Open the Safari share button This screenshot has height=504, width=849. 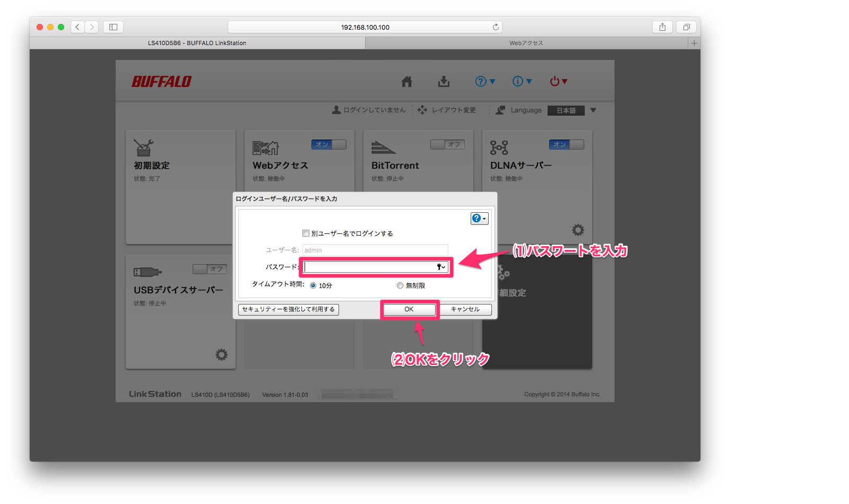pos(662,27)
